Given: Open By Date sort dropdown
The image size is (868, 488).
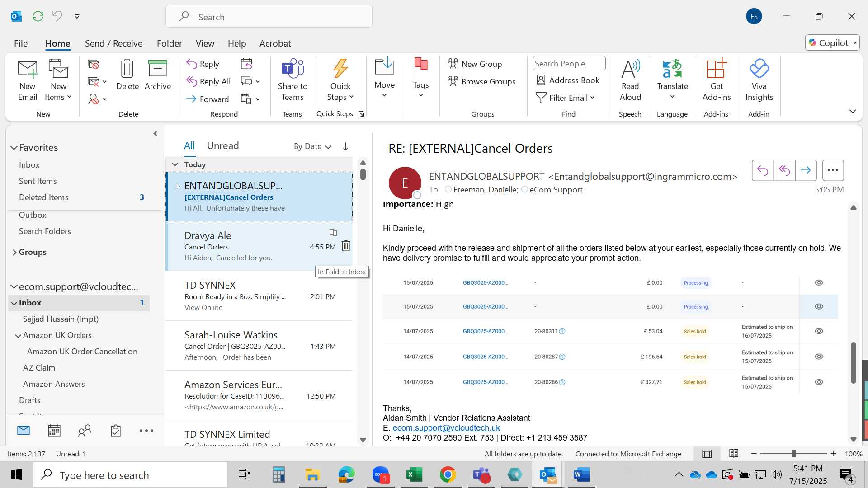Looking at the screenshot, I should pyautogui.click(x=312, y=146).
